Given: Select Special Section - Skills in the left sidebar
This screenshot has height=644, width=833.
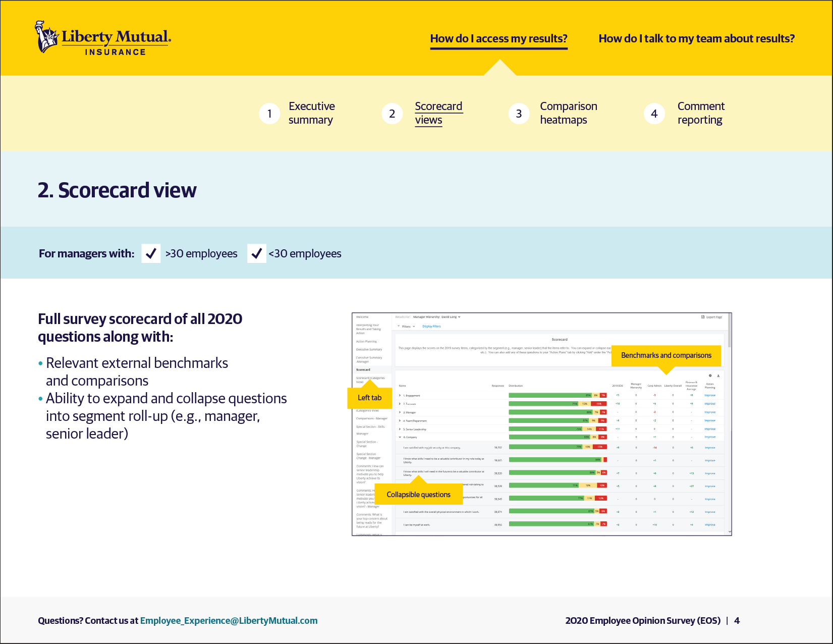Looking at the screenshot, I should (370, 426).
